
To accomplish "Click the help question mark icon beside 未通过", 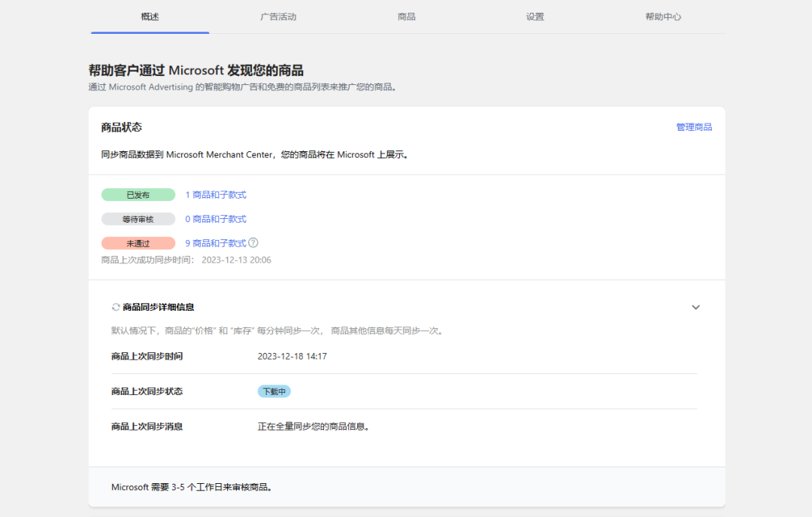I will [253, 242].
